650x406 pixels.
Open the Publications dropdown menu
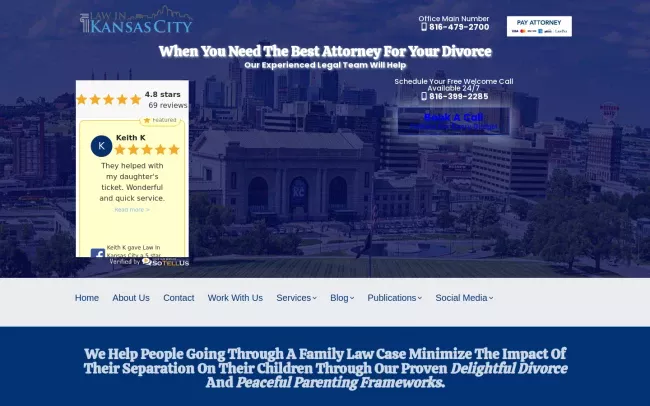395,298
